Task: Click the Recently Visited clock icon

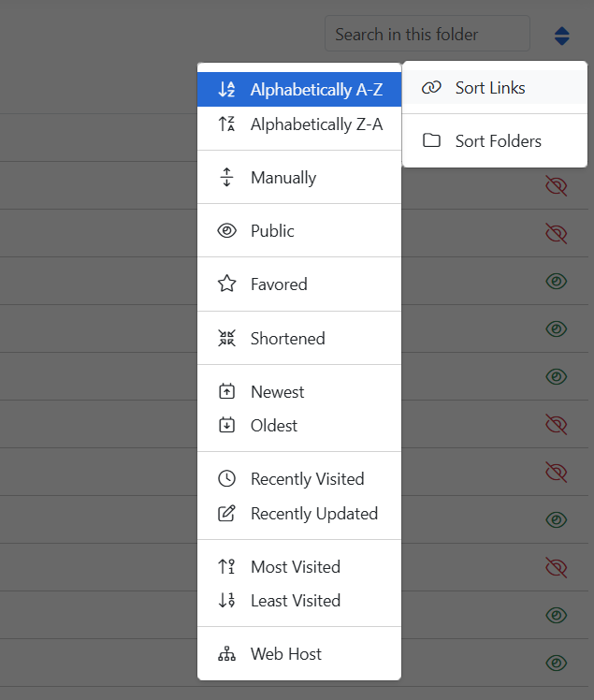Action: pyautogui.click(x=226, y=478)
